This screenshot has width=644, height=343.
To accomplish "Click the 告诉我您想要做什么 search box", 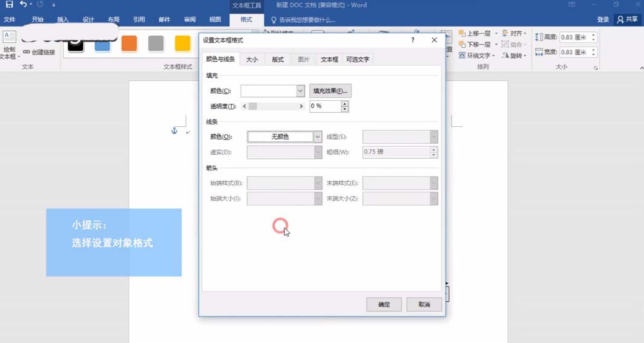I will tap(303, 20).
